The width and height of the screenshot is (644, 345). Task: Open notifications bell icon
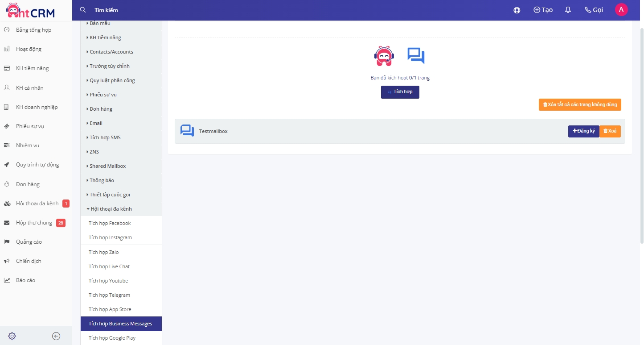568,10
